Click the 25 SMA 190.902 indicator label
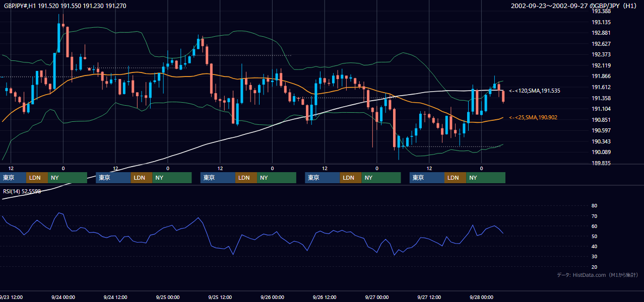Viewport: 644px width, 302px height. [x=533, y=117]
